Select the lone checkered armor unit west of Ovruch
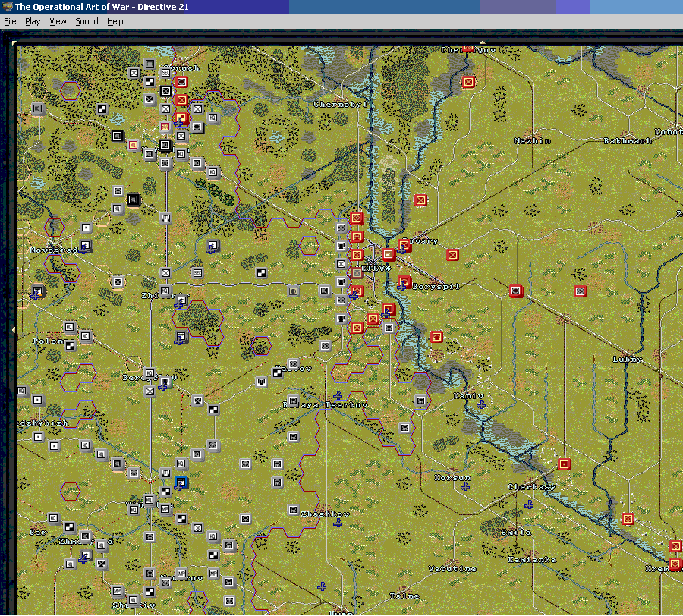The height and width of the screenshot is (616, 683). pos(102,109)
